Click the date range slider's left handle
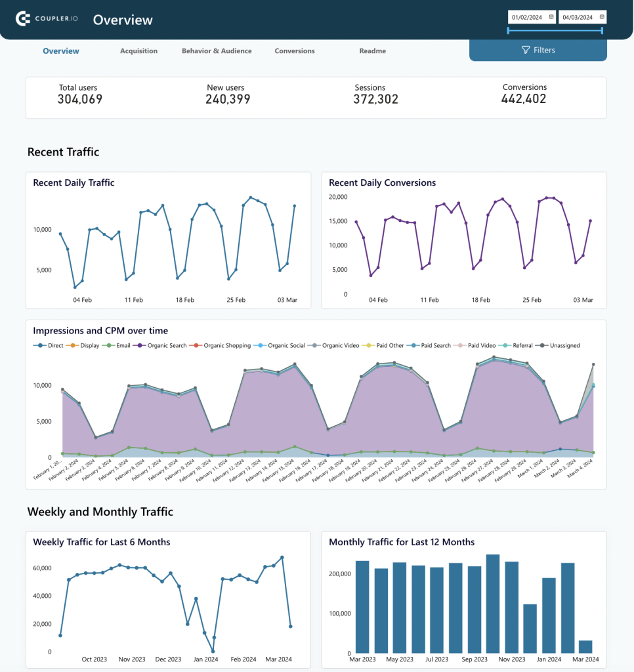This screenshot has height=672, width=634. click(x=509, y=30)
